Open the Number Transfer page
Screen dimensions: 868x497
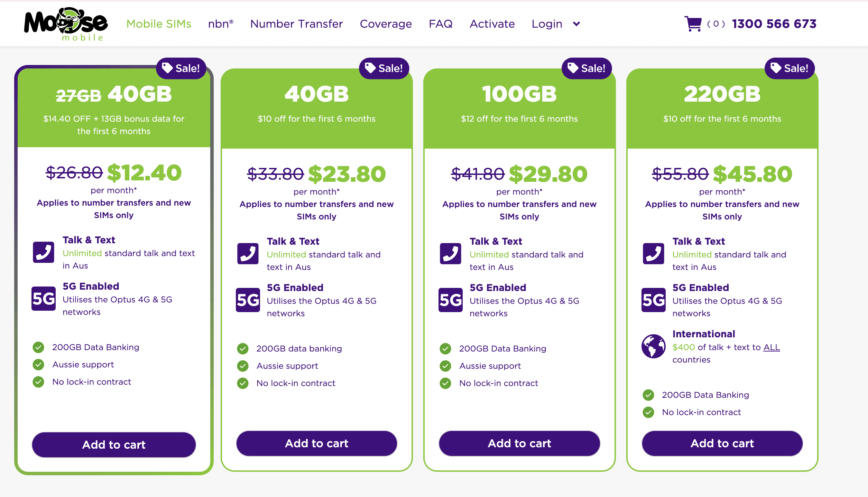pos(297,24)
